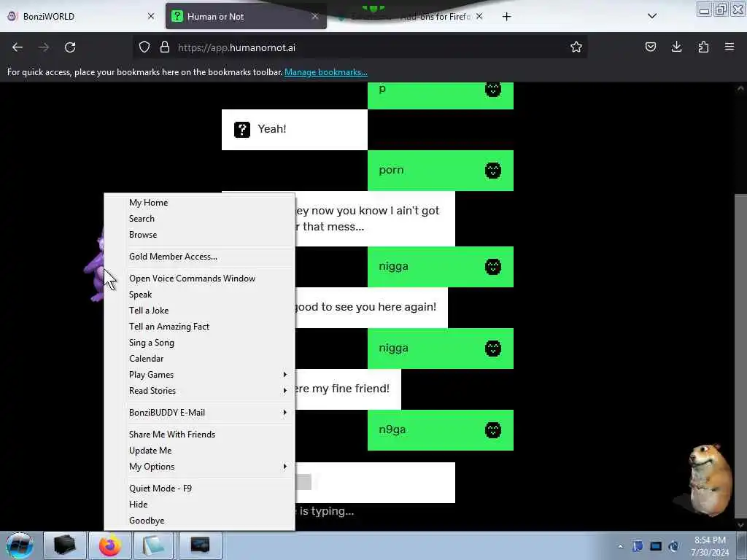Click the face avatar on the n9ga message
This screenshot has width=747, height=560.
coord(493,430)
